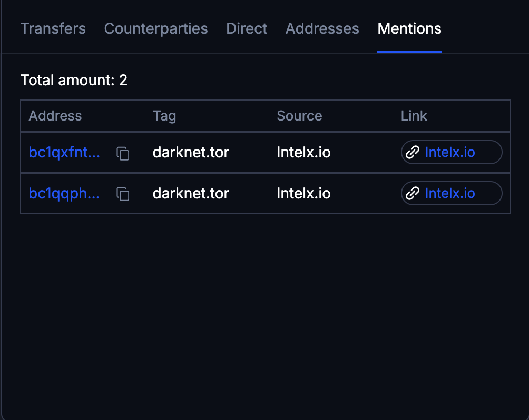Copy the bc1qqph... address using copy icon
Viewport: 529px width, 420px height.
pyautogui.click(x=122, y=194)
